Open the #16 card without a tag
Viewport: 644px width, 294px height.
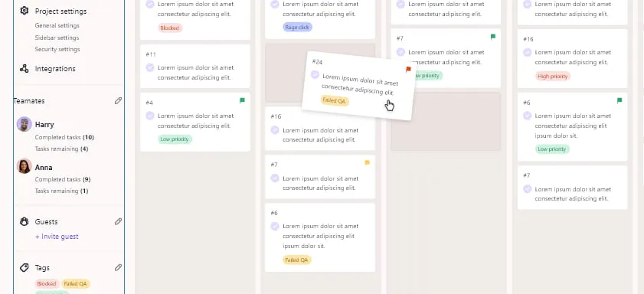(320, 129)
